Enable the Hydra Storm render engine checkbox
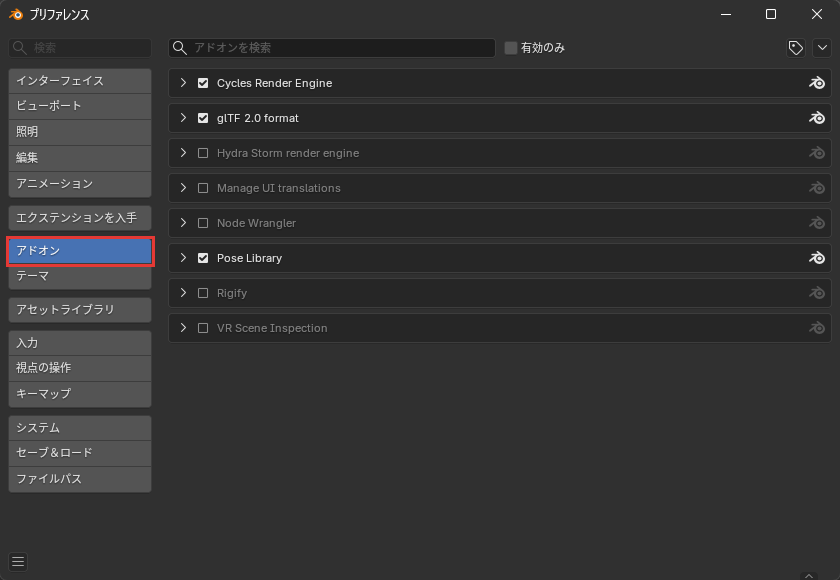The width and height of the screenshot is (840, 580). coord(203,153)
